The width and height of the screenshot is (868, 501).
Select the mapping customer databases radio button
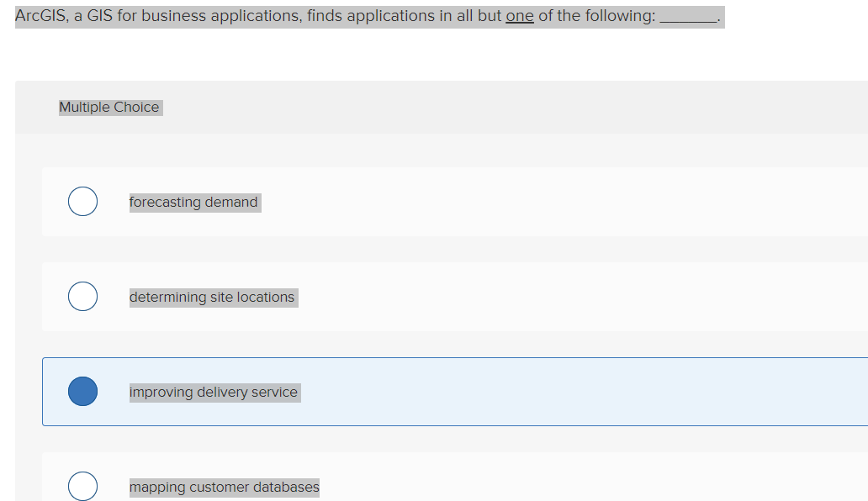point(82,486)
